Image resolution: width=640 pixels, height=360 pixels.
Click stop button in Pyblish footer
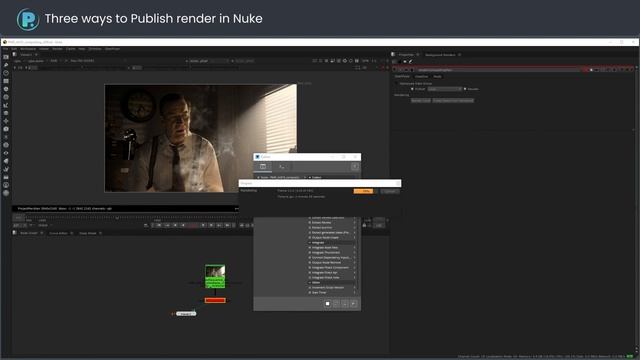(327, 304)
